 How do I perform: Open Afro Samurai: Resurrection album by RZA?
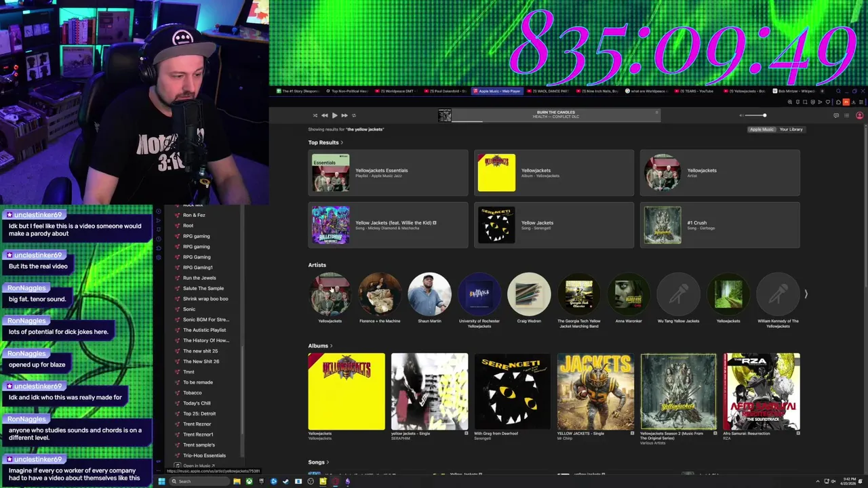point(762,391)
